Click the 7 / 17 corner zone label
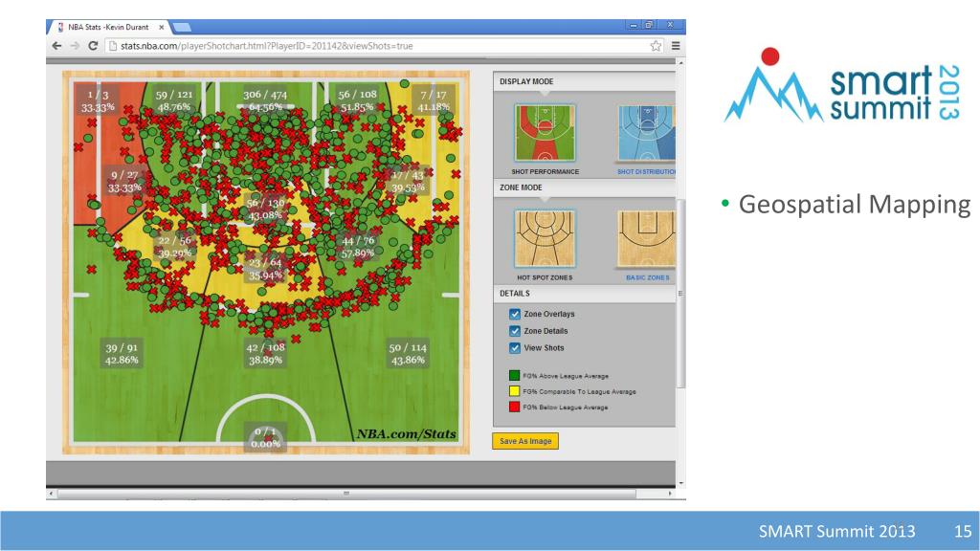 (434, 100)
